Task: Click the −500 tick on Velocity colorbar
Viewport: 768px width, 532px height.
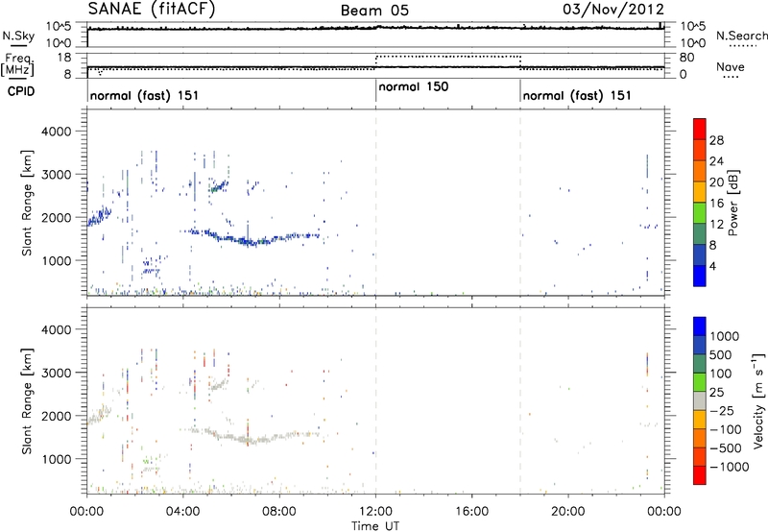Action: pos(726,447)
